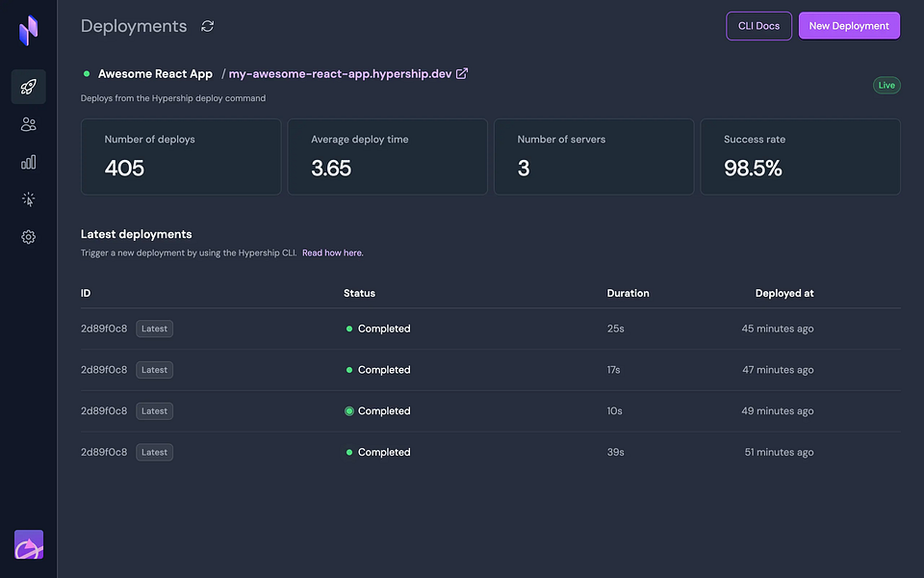Click the Duration column header
Screen dimensions: 924x578
click(x=628, y=293)
